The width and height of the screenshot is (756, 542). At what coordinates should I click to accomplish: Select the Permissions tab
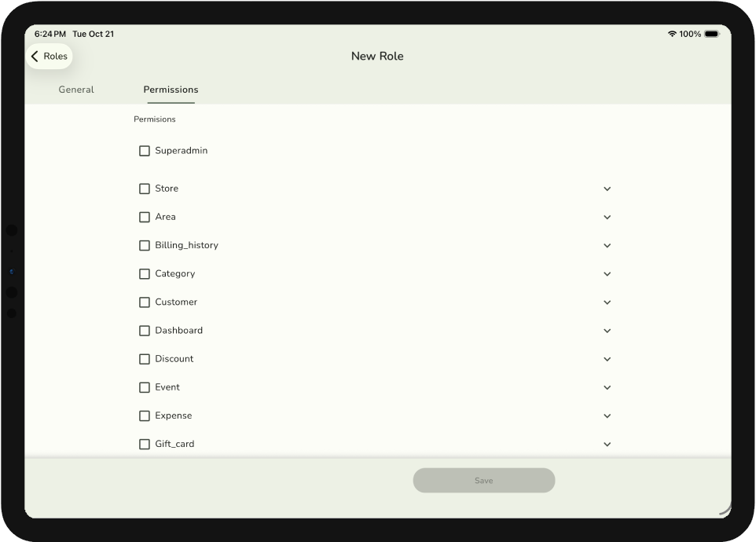pos(171,90)
